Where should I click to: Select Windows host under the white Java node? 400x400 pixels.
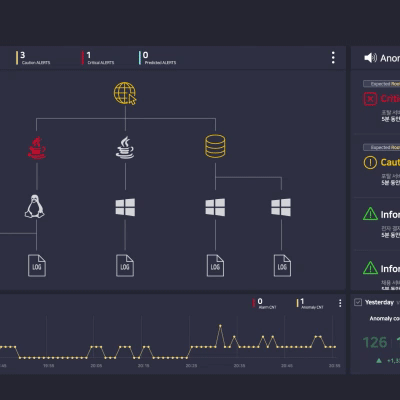click(x=125, y=207)
